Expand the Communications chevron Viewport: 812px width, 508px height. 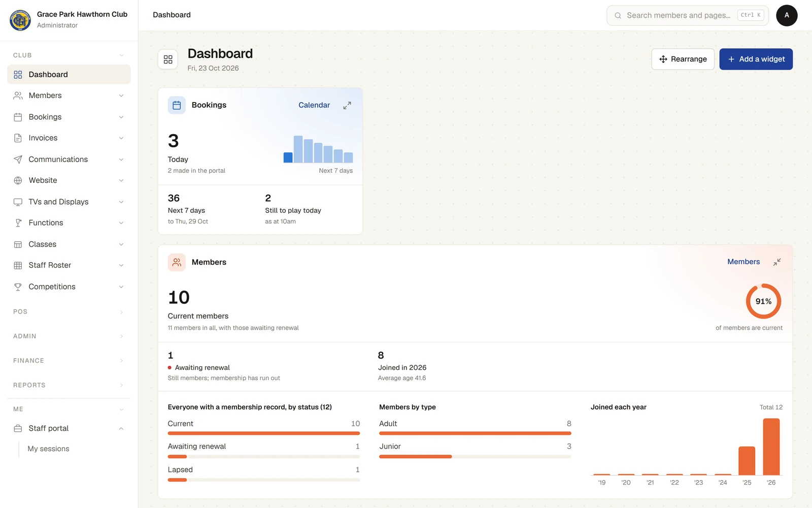pyautogui.click(x=121, y=160)
